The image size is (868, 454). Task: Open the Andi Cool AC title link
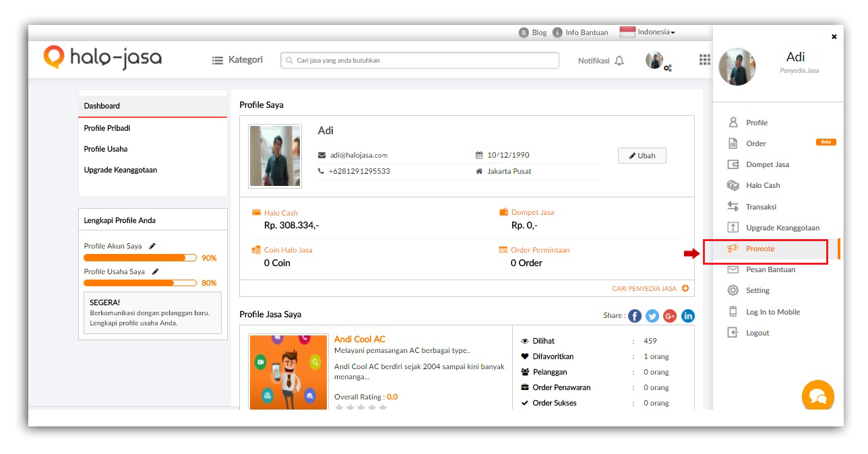360,339
